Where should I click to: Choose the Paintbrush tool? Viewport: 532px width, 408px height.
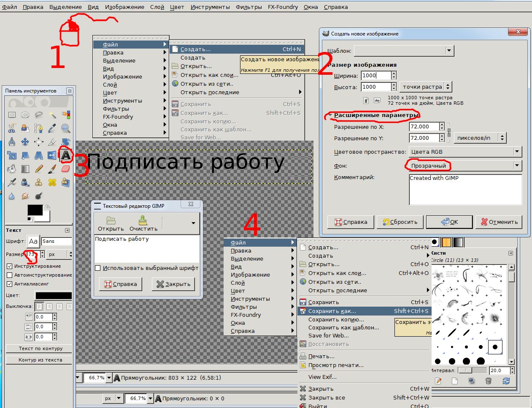[x=52, y=169]
